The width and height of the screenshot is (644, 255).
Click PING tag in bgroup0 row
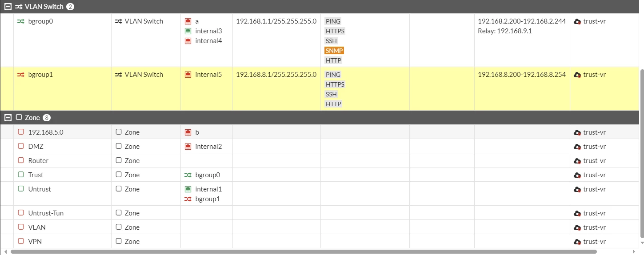(x=333, y=21)
